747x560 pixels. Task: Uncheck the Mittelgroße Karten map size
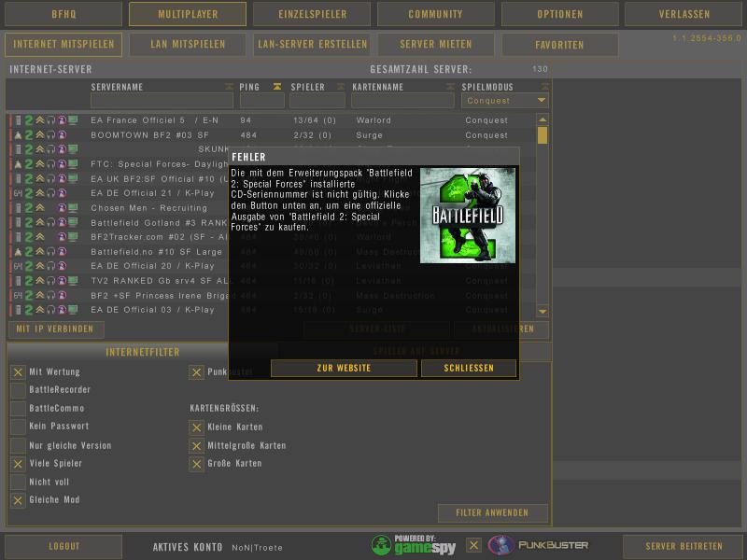point(196,446)
